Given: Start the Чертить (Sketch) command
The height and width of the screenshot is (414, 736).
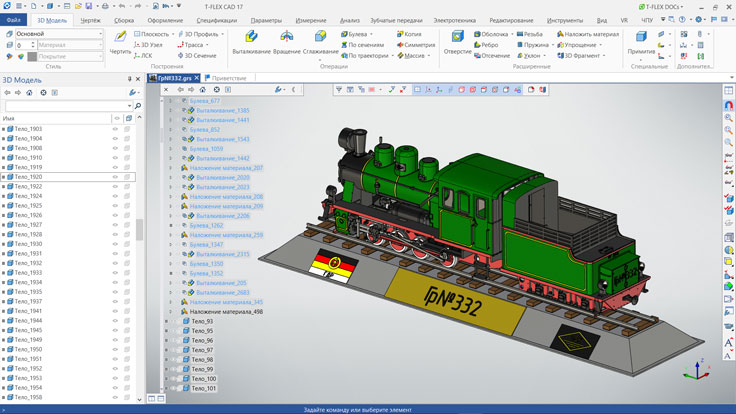Looking at the screenshot, I should (x=120, y=37).
